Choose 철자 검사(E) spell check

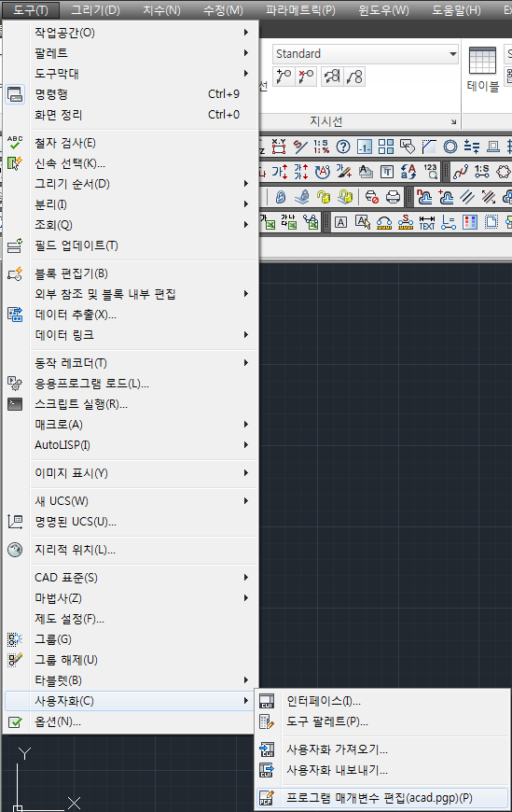[131, 143]
